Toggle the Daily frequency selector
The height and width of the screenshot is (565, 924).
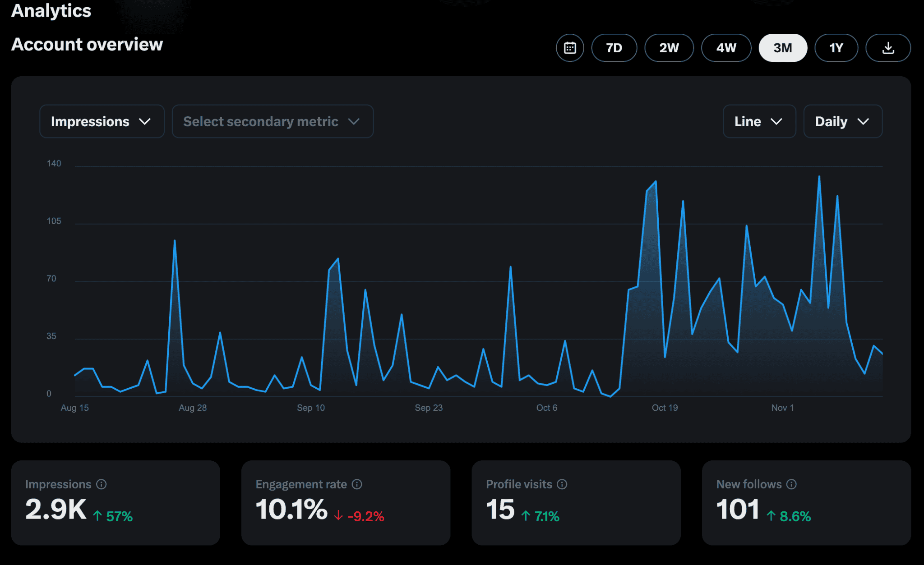point(841,121)
